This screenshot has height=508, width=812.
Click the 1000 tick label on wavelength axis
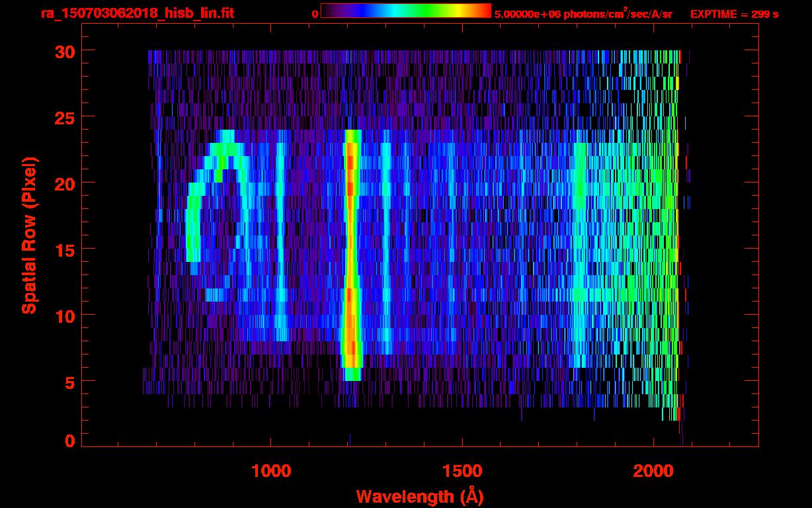(x=271, y=471)
